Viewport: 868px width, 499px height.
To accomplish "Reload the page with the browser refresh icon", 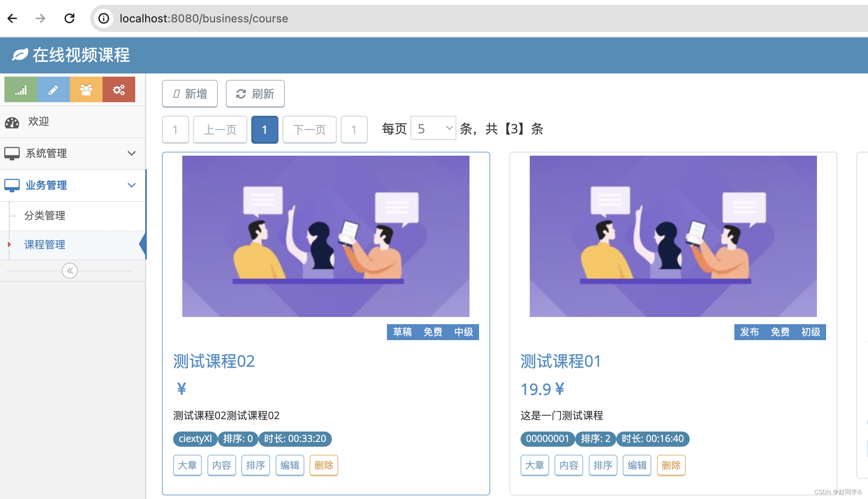I will 69,18.
